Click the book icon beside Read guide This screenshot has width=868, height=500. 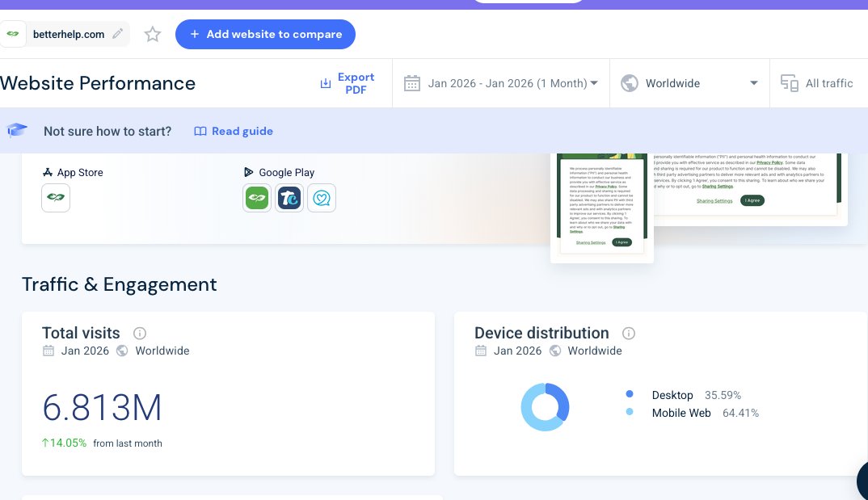[x=200, y=131]
